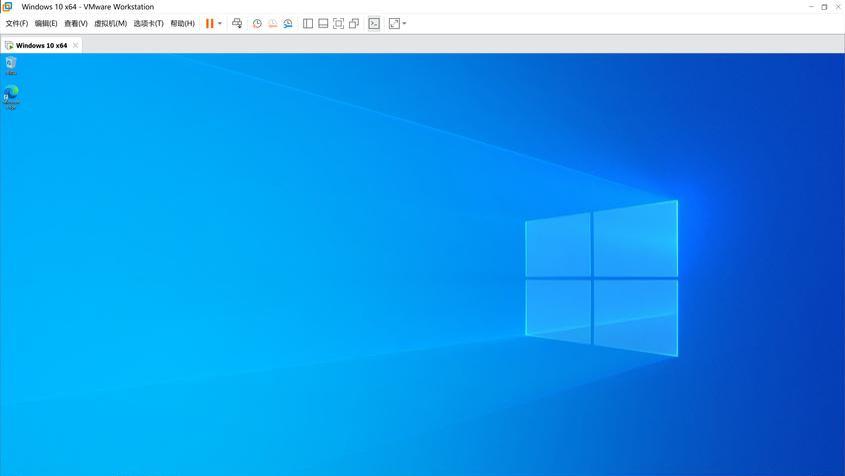This screenshot has height=476, width=845.
Task: Click the Send Ctrl+Alt+Del icon
Action: pos(237,23)
